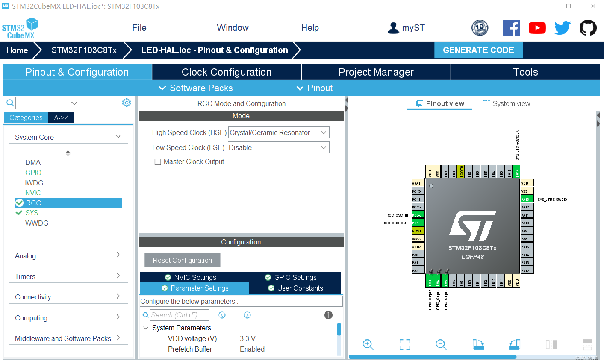Screen dimensions: 604x364
Task: Open the Help menu
Action: pos(310,28)
